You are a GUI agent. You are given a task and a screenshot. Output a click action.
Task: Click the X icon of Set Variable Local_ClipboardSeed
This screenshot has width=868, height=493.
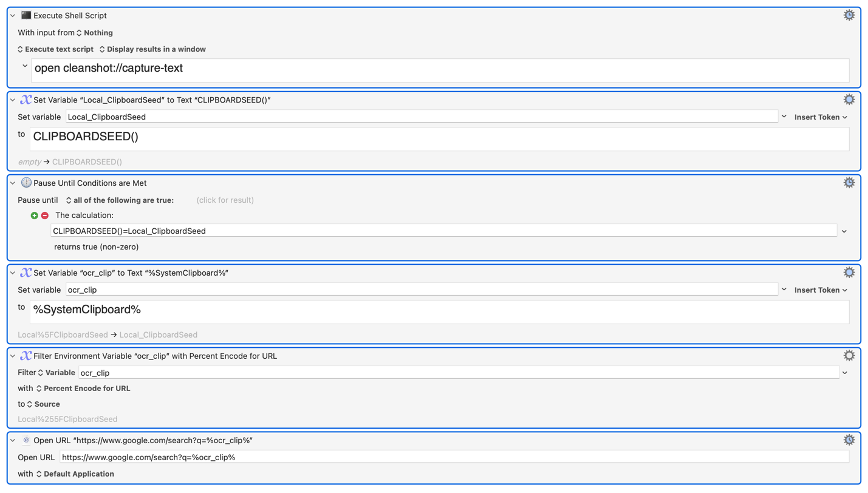coord(26,100)
